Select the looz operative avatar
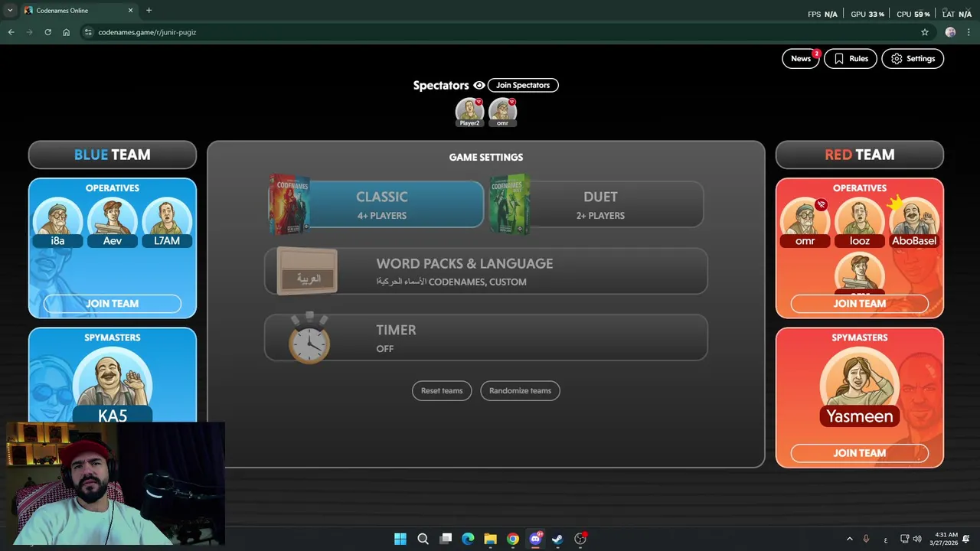980x551 pixels. coord(860,222)
